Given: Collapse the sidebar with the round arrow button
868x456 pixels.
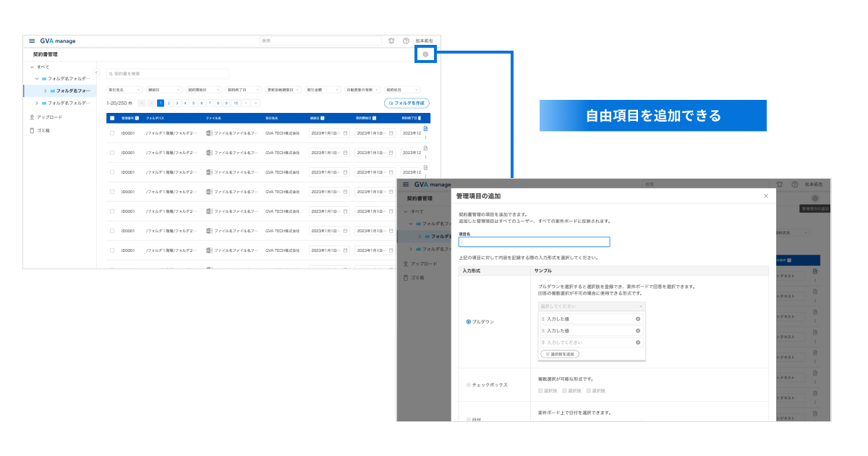Looking at the screenshot, I should click(96, 72).
